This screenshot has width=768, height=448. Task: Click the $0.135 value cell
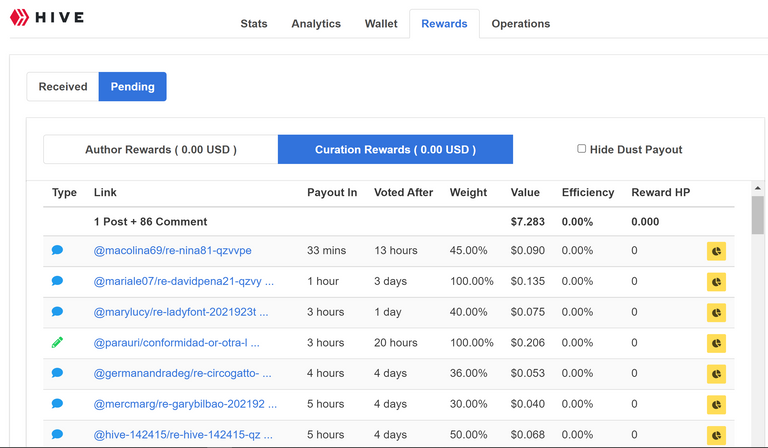pos(528,282)
